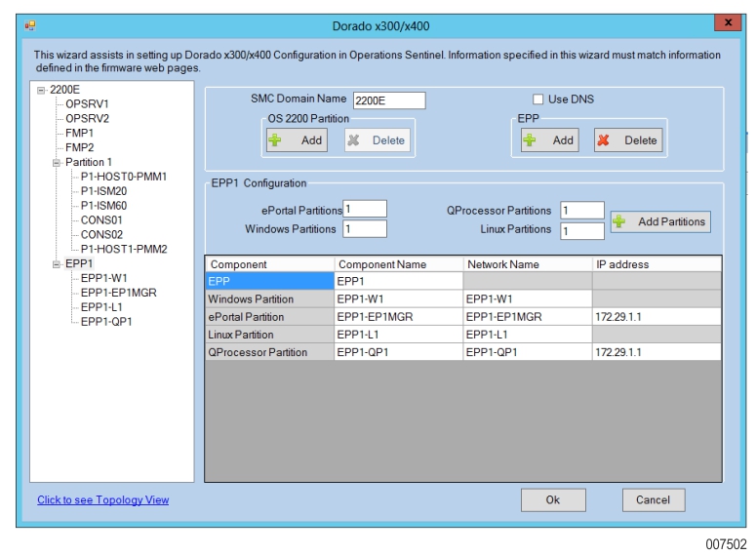Collapse the 2200E root tree node
The width and height of the screenshot is (756, 556).
(x=41, y=90)
